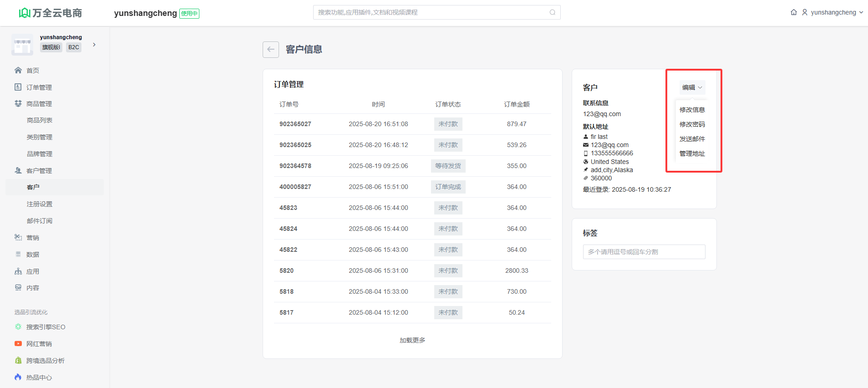This screenshot has height=388, width=868.
Task: Open 跨境选品分析 in sidebar
Action: click(x=45, y=361)
